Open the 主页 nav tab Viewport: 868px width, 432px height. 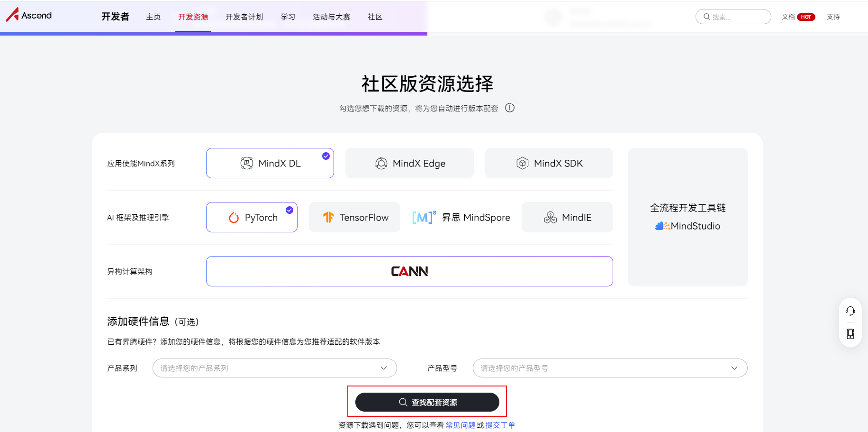tap(154, 17)
